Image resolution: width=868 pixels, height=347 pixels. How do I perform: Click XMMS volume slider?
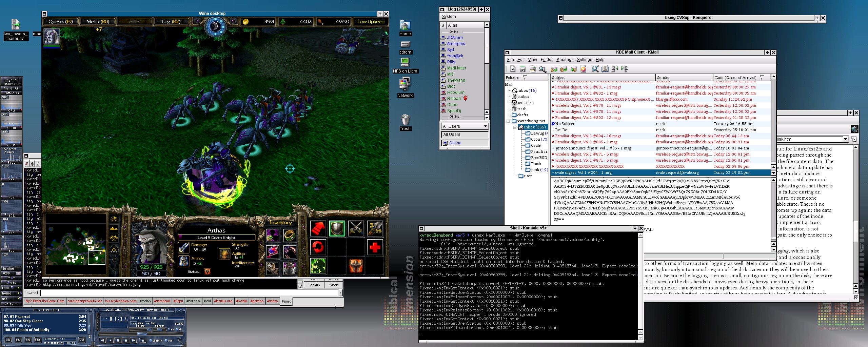(x=140, y=330)
